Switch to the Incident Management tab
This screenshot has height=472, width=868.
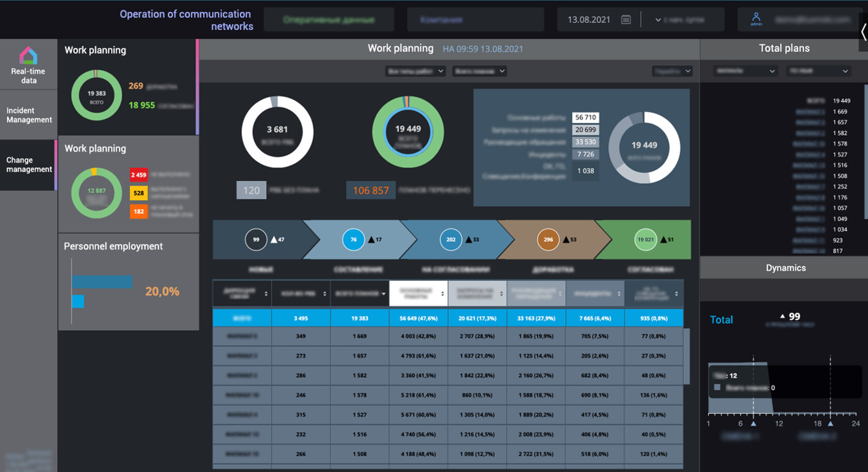(x=29, y=115)
